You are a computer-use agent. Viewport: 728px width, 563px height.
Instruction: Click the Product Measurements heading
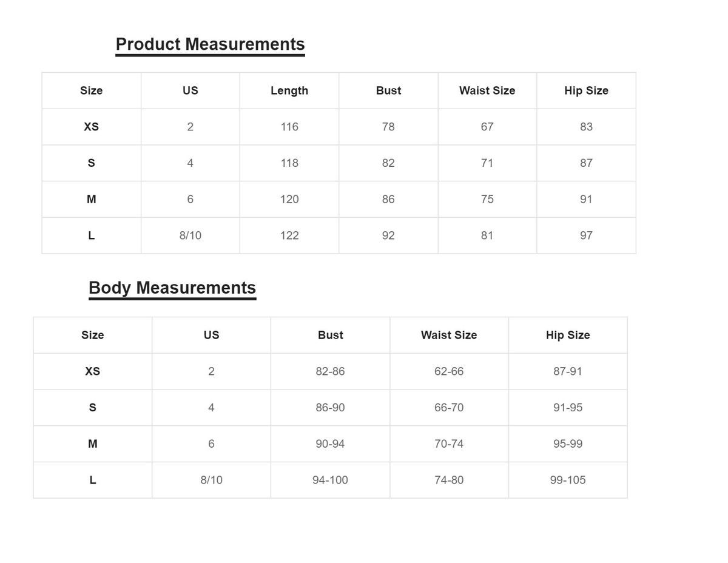coord(210,44)
